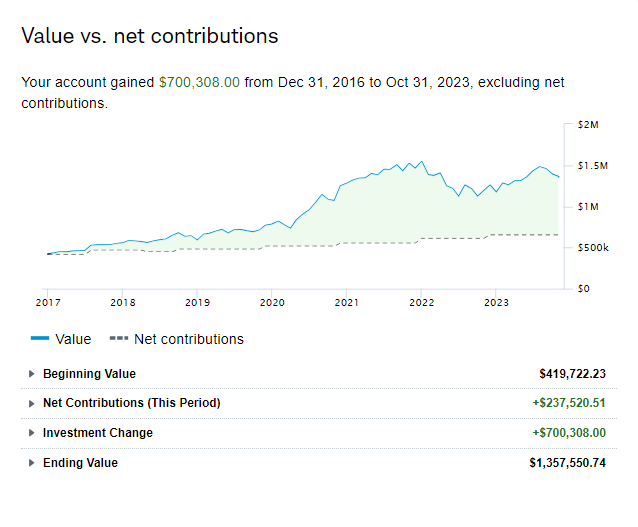
Task: Click the 2017 label on the chart axis
Action: coord(48,301)
